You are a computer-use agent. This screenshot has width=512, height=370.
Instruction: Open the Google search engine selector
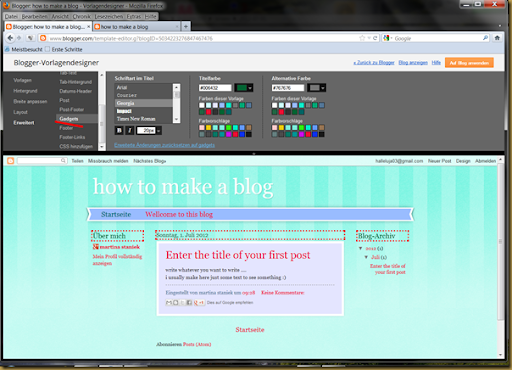388,38
